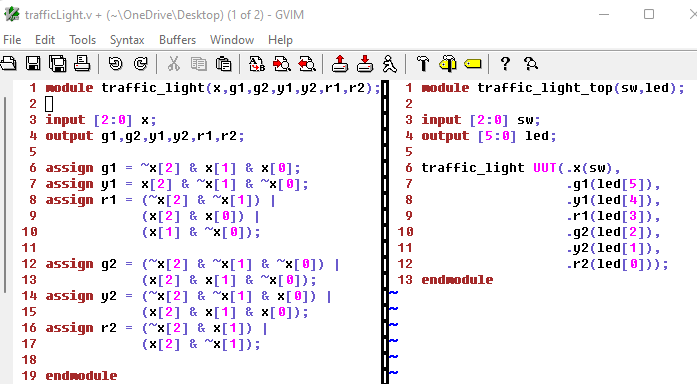This screenshot has width=697, height=384.
Task: Click the Find Next icon
Action: [x=282, y=64]
